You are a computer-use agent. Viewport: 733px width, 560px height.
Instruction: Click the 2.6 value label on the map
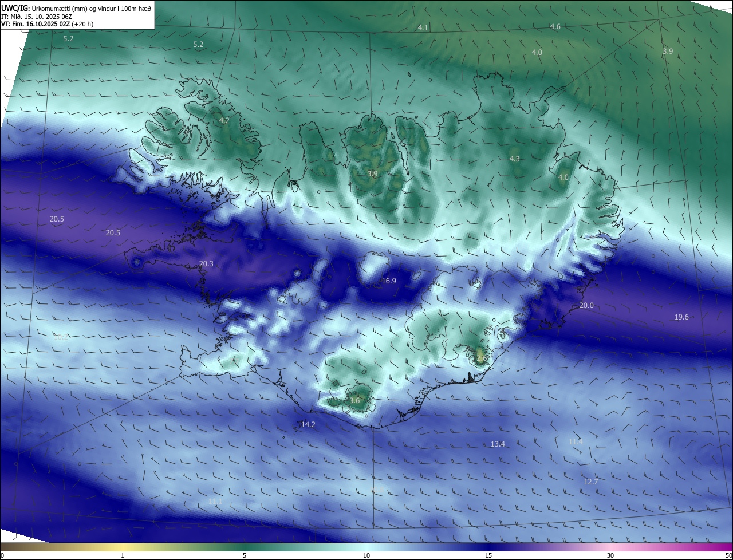click(481, 358)
